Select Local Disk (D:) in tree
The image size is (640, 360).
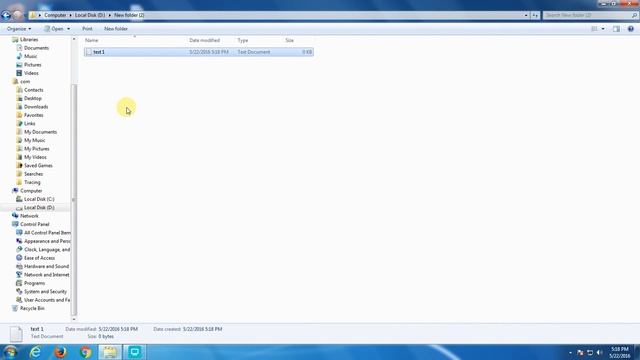(39, 207)
